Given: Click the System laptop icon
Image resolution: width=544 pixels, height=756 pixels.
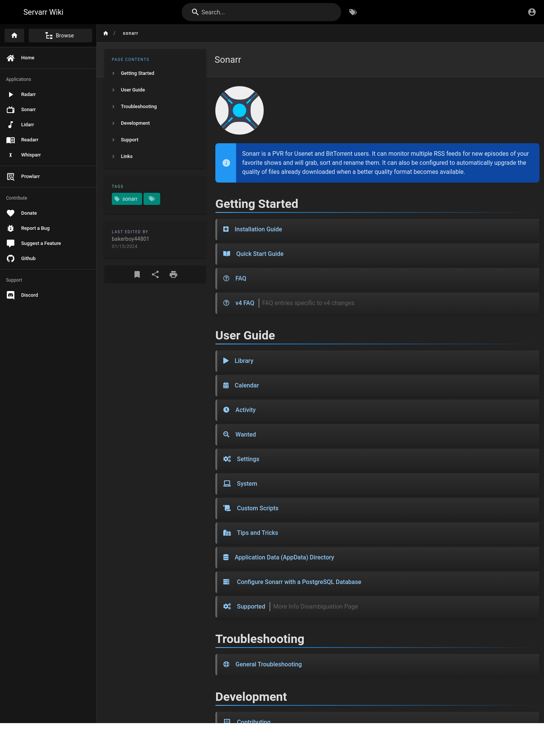Looking at the screenshot, I should [x=227, y=483].
